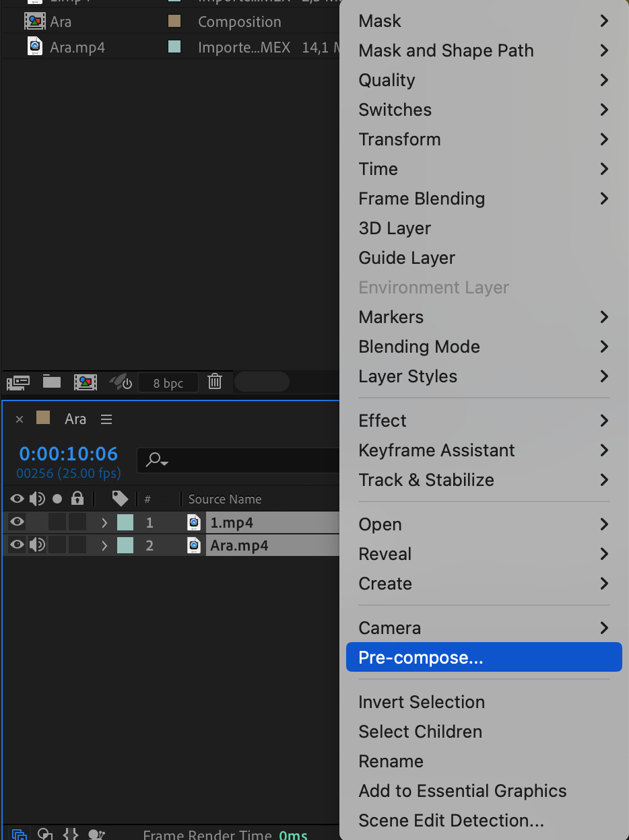629x840 pixels.
Task: Open project settings via 8 bpc button
Action: pos(168,383)
